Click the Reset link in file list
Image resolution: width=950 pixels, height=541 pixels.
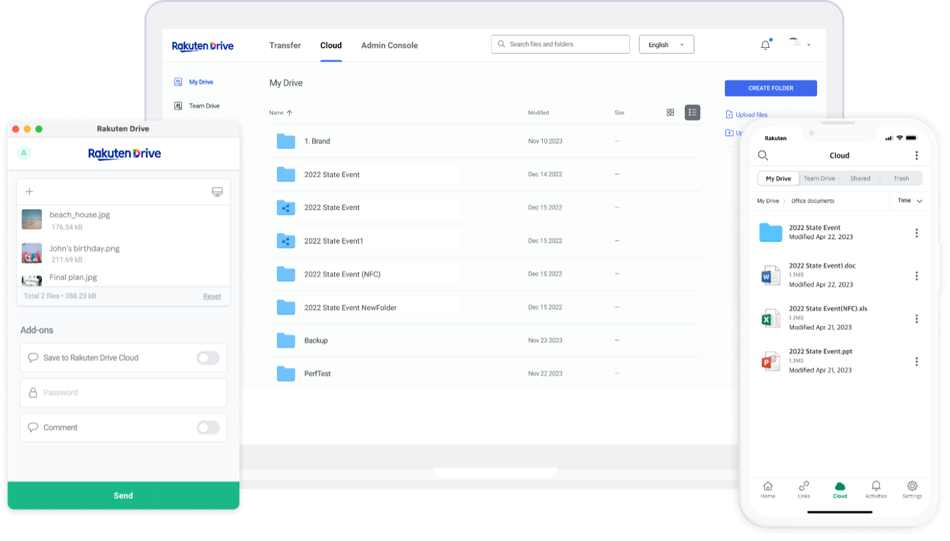[x=211, y=296]
